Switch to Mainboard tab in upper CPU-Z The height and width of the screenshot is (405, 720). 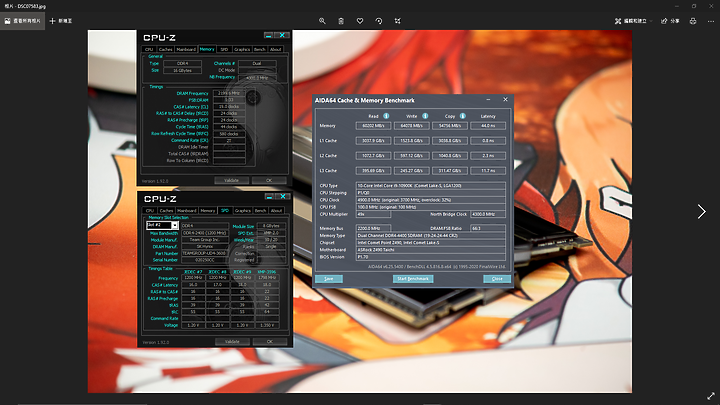tap(186, 49)
